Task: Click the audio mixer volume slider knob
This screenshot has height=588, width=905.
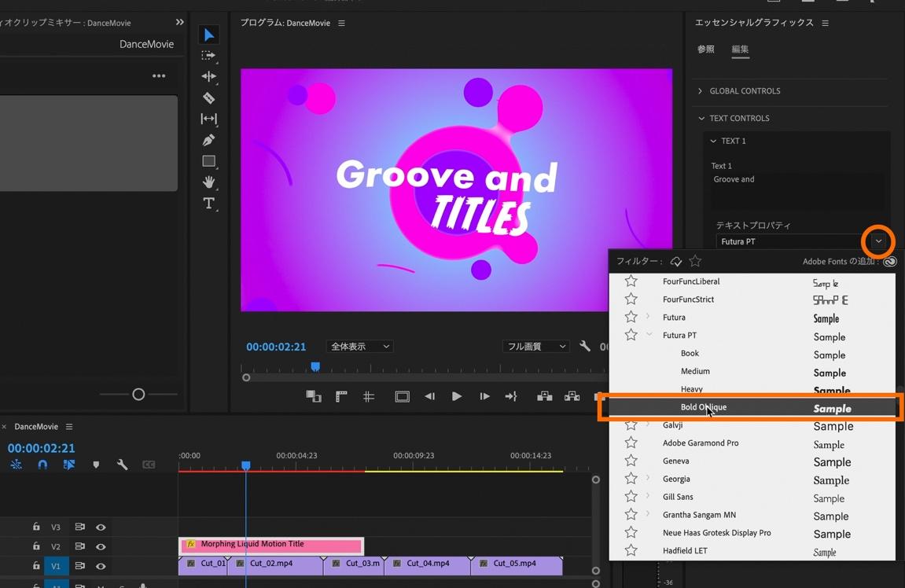Action: click(x=138, y=395)
